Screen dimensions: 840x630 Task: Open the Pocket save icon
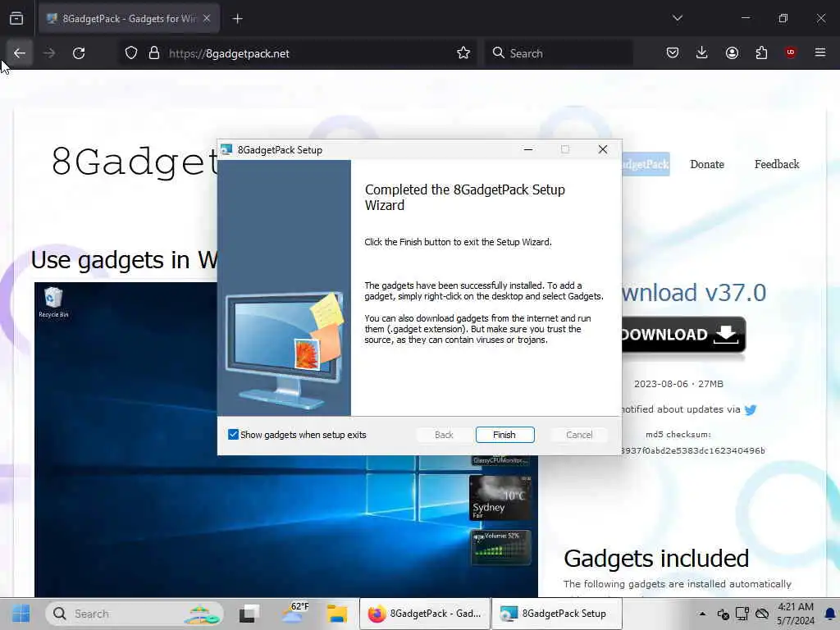673,52
